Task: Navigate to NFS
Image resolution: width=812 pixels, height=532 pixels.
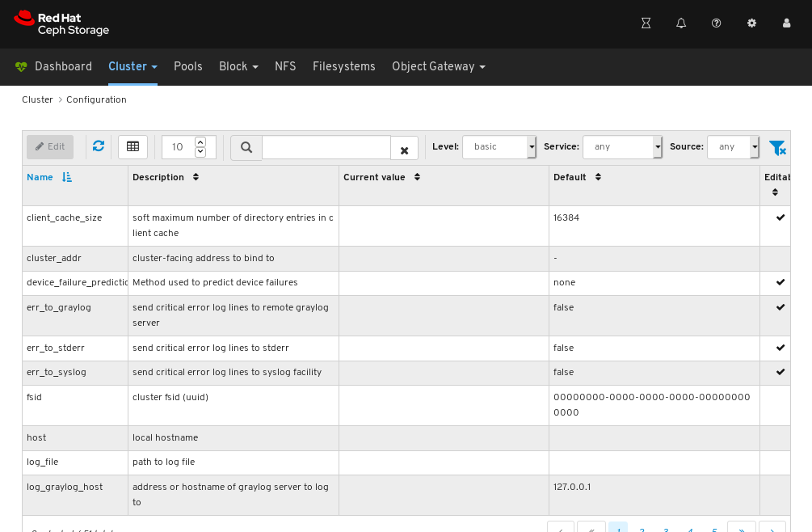Action: (285, 66)
